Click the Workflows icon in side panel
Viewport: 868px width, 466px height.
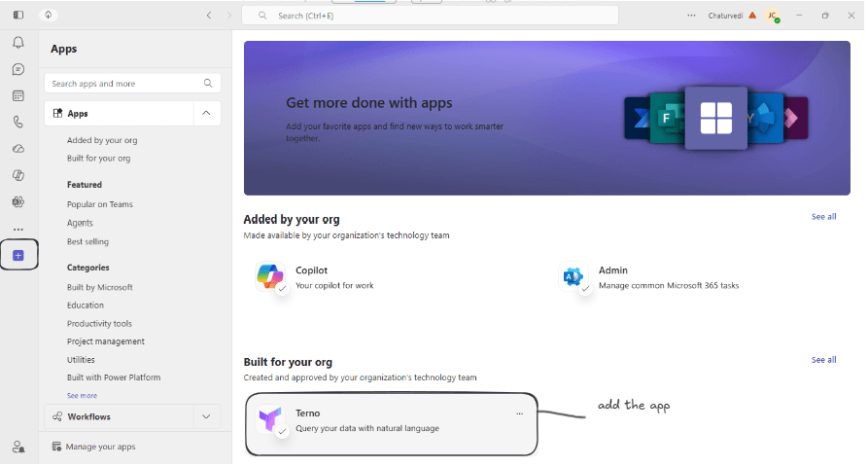57,416
